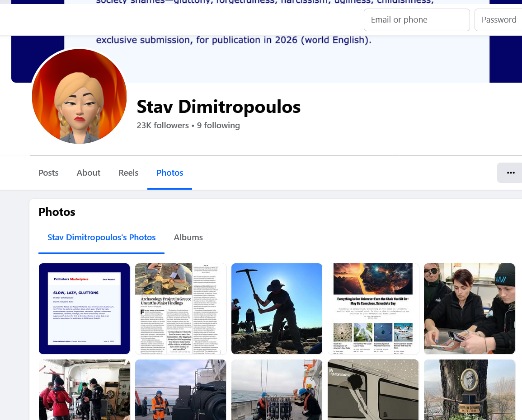Select the Photos tab
This screenshot has height=420, width=522.
170,173
